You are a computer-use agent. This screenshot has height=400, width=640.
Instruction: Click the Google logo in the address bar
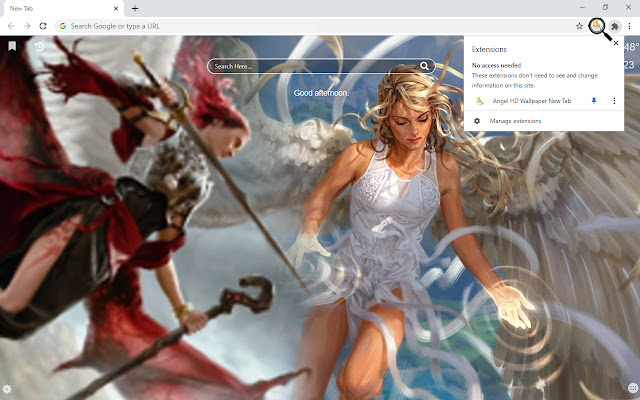click(x=63, y=26)
